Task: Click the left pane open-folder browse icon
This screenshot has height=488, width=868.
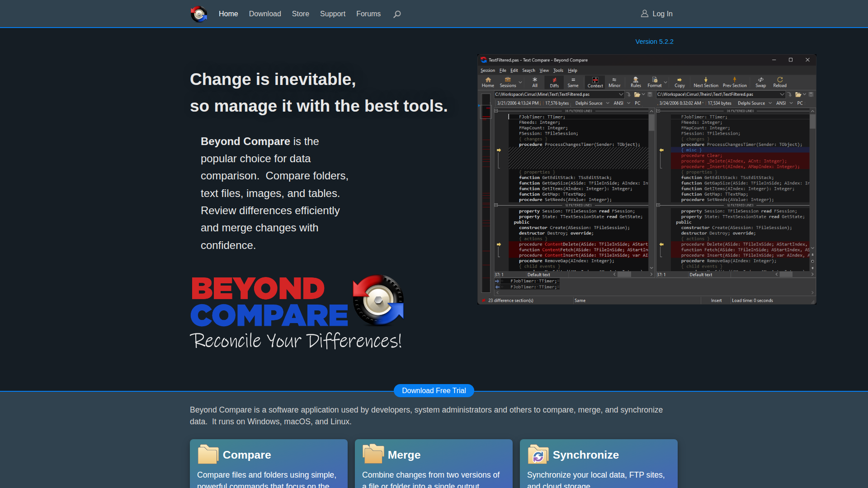Action: click(637, 94)
